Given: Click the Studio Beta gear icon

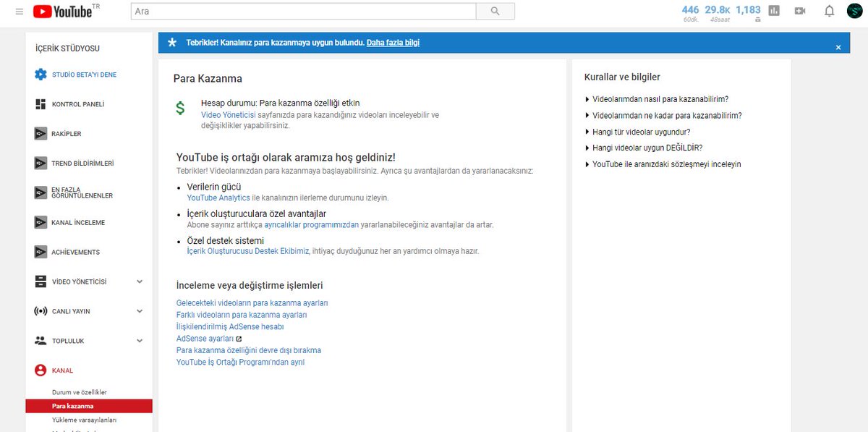Looking at the screenshot, I should coord(41,75).
